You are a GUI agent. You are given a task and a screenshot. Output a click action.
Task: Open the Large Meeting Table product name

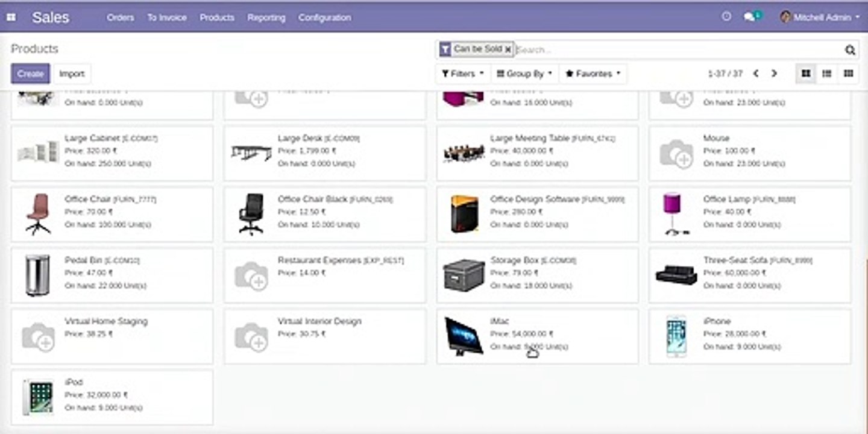(x=530, y=138)
